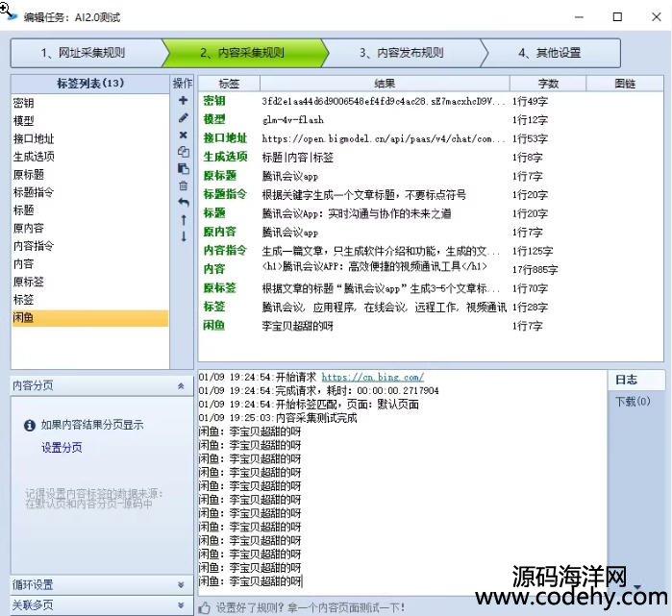The width and height of the screenshot is (672, 616).
Task: Click the 标签 column header
Action: pyautogui.click(x=229, y=84)
